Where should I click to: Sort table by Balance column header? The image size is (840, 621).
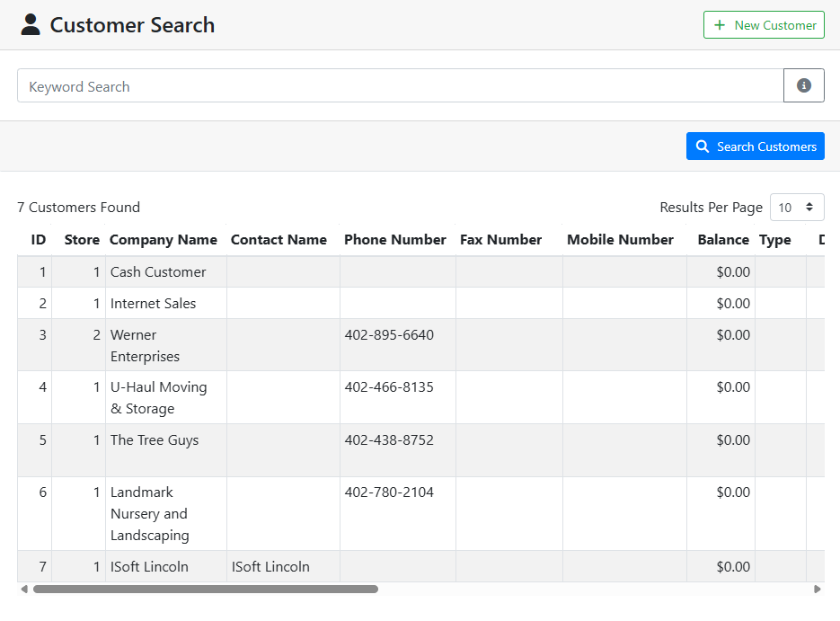[x=722, y=240]
